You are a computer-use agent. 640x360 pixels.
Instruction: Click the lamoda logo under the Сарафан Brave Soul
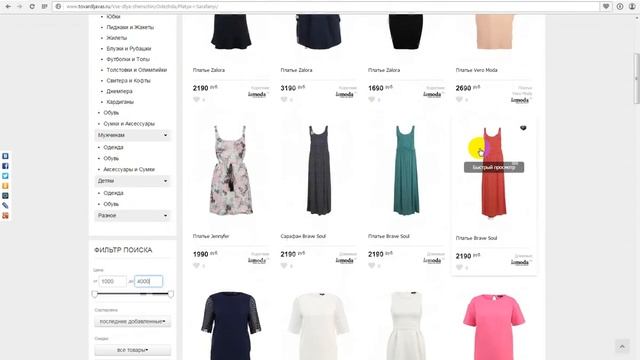pyautogui.click(x=345, y=260)
